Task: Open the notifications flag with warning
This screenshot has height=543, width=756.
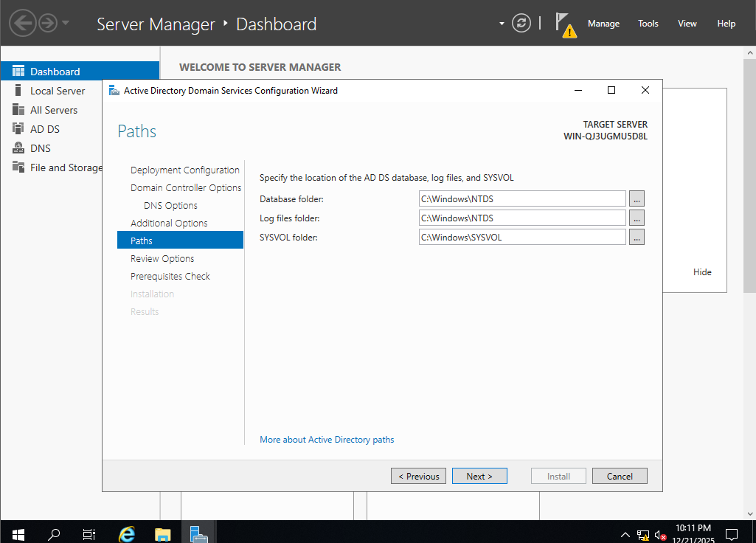Action: [565, 24]
